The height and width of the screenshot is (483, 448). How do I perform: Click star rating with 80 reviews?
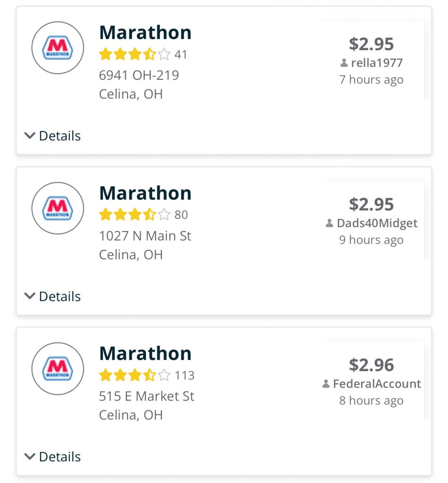pos(134,215)
